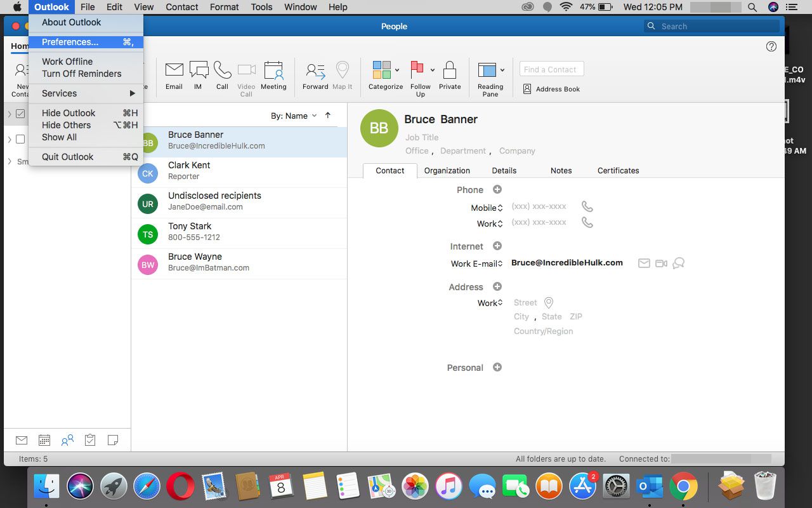Change the Work phone type selector
Viewport: 812px width, 508px height.
click(490, 224)
